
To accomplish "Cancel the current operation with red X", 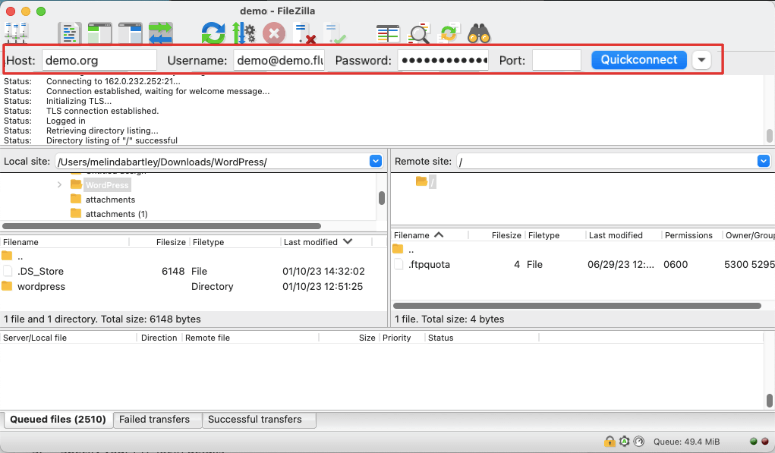I will [x=273, y=33].
